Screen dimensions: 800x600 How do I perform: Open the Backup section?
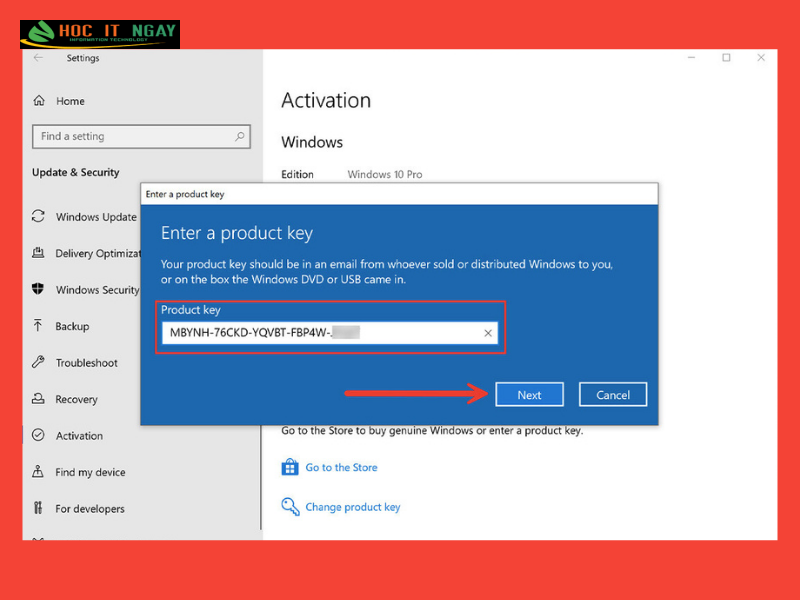(72, 326)
